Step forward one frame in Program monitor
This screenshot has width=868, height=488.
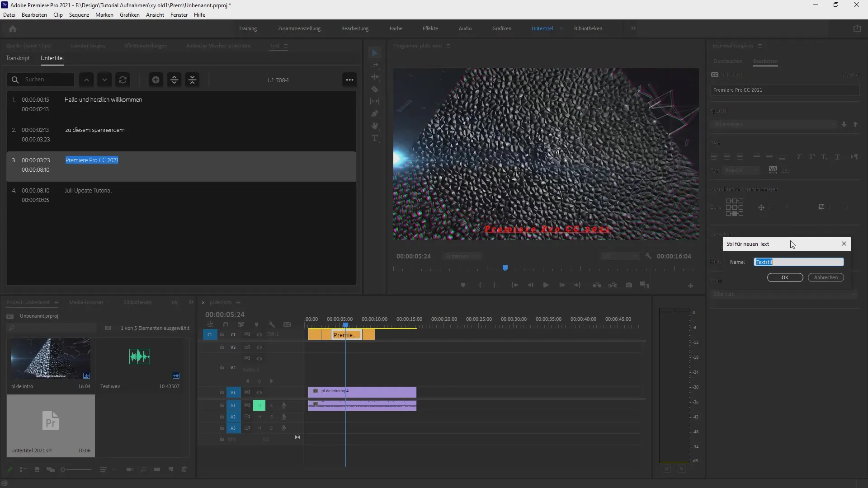(562, 285)
